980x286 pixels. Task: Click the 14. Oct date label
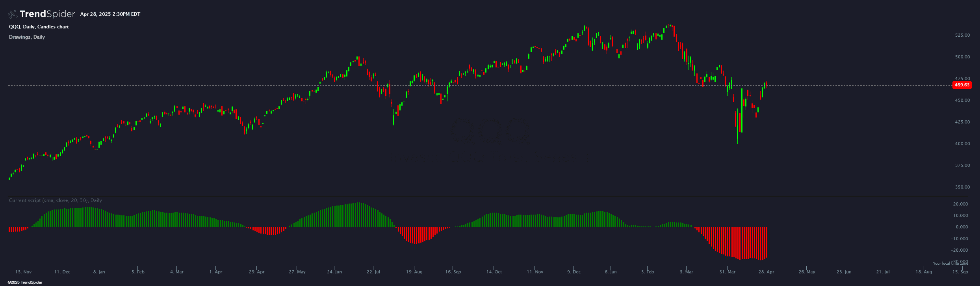click(494, 272)
